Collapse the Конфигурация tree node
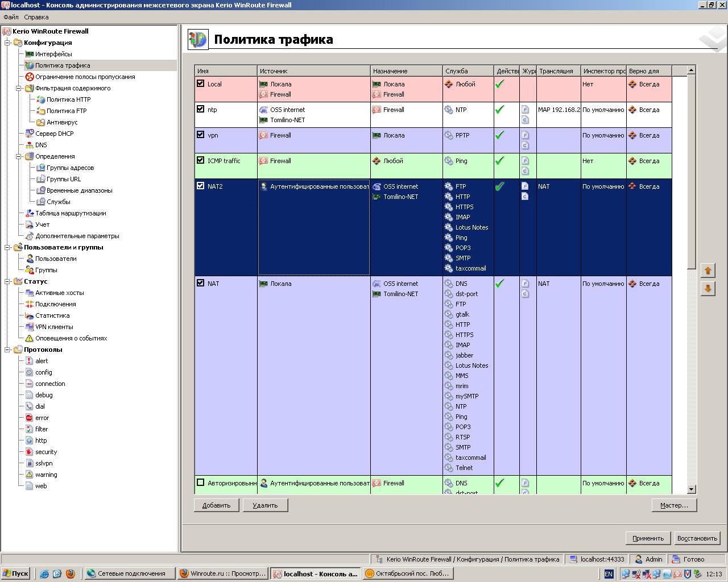 (x=8, y=43)
